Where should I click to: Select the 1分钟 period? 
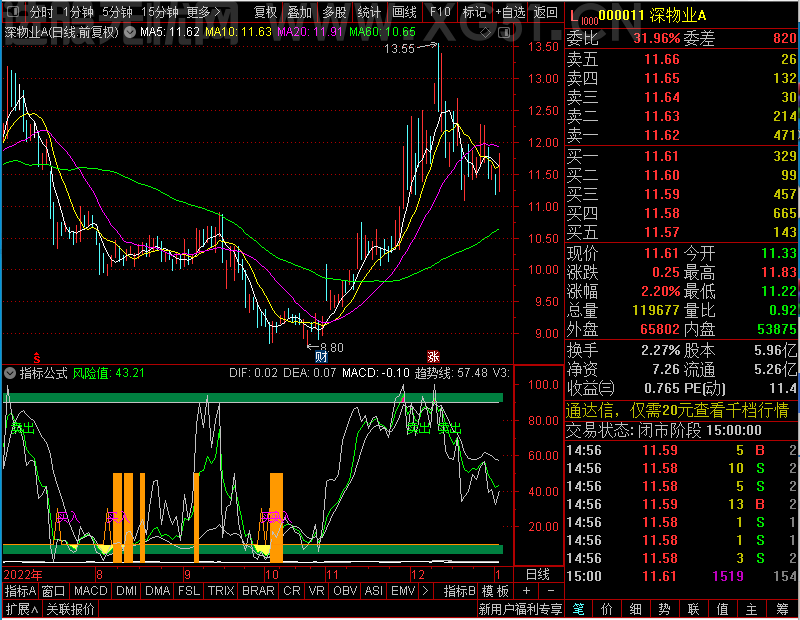click(x=78, y=12)
